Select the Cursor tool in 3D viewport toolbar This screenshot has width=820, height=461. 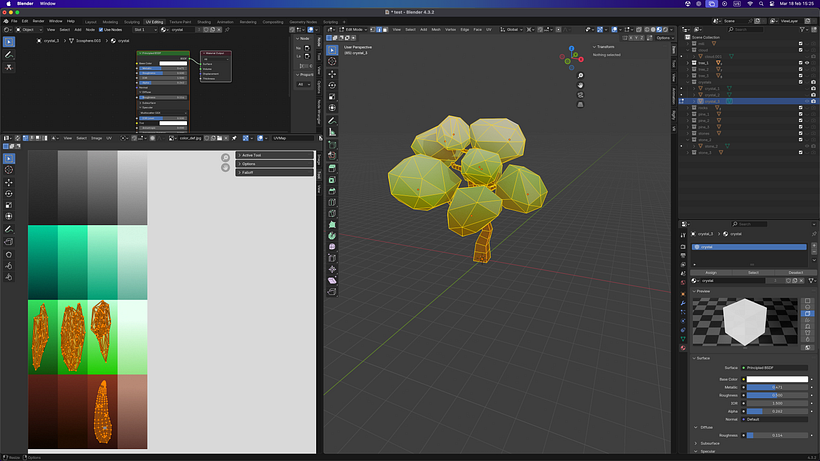point(332,62)
